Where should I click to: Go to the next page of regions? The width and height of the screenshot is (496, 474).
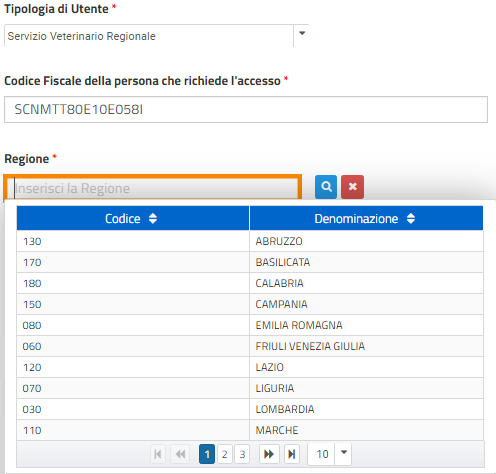(269, 454)
